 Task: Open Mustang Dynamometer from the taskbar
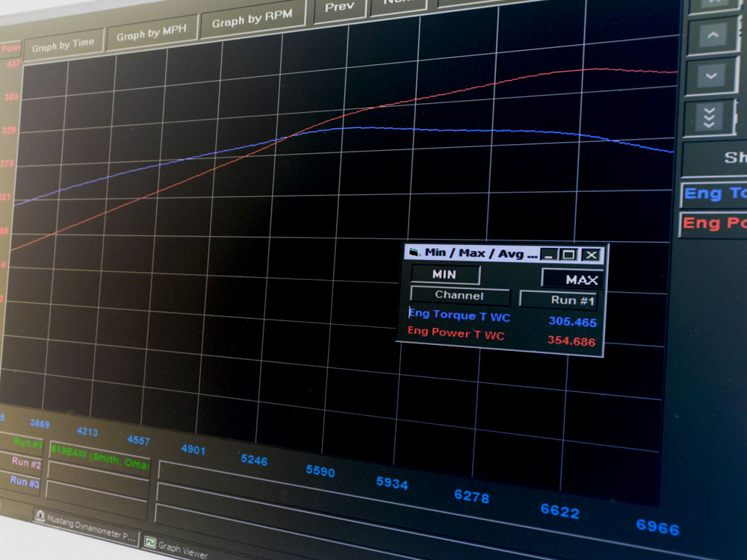[x=87, y=528]
